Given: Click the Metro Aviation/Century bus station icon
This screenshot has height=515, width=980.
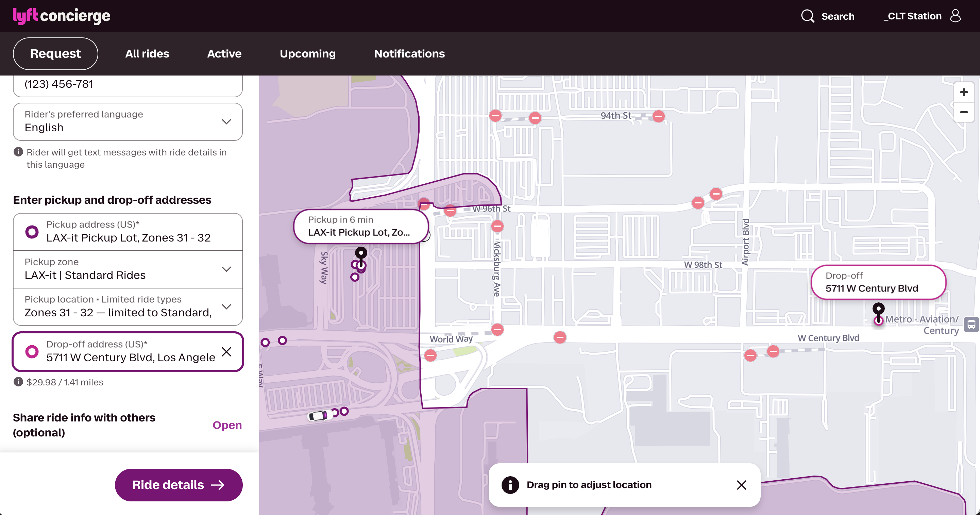Looking at the screenshot, I should click(x=971, y=325).
